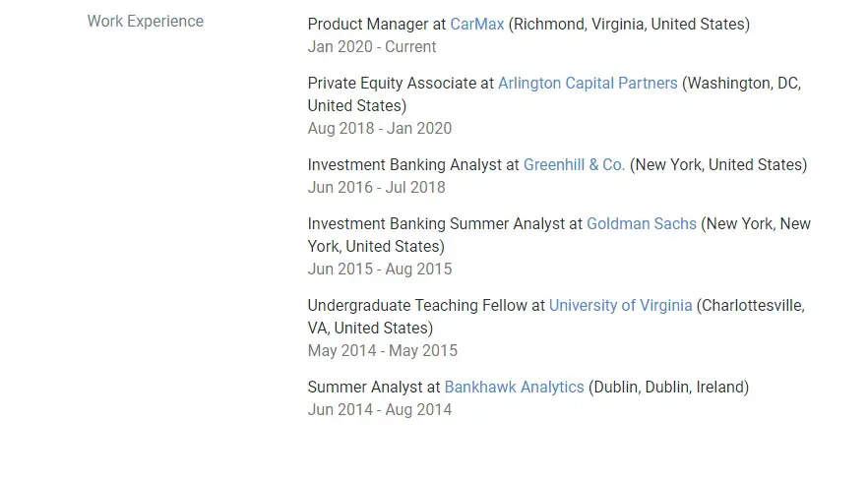The image size is (868, 480).
Task: Follow the Greenhill & Co. link
Action: click(x=574, y=165)
